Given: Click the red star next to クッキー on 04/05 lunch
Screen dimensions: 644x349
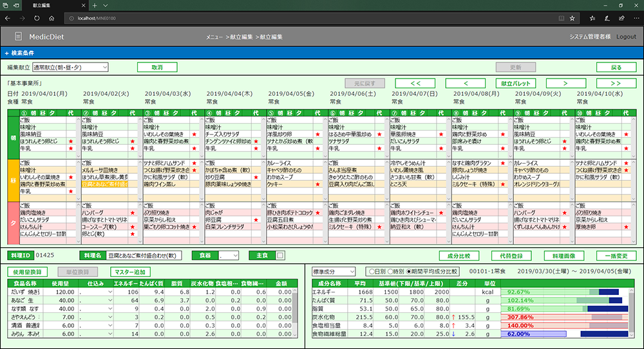Looking at the screenshot, I should click(317, 184).
